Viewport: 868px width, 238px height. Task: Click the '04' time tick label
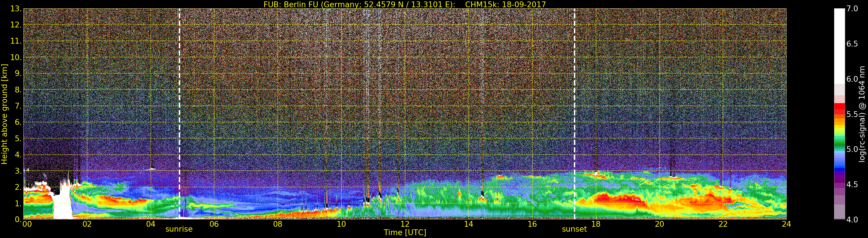(151, 224)
